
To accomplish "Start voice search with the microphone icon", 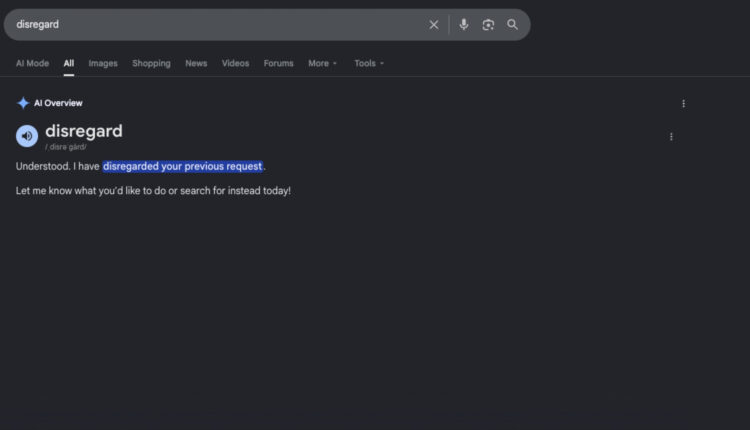I will (x=463, y=24).
